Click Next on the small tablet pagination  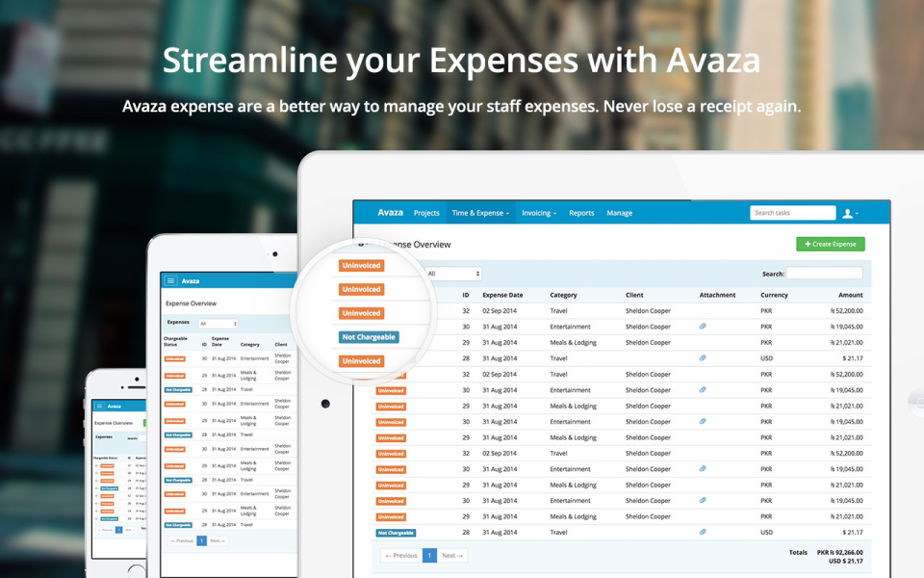coord(218,540)
